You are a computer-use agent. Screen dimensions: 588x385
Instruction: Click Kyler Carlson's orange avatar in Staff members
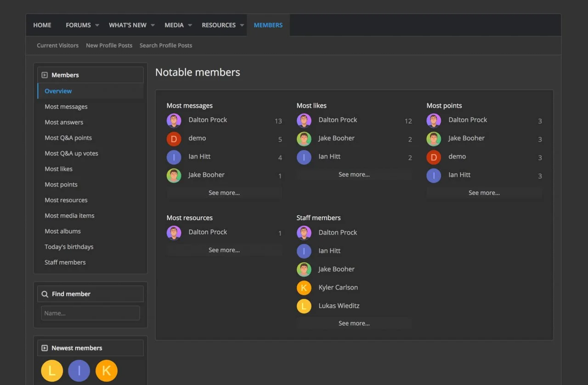[304, 288]
